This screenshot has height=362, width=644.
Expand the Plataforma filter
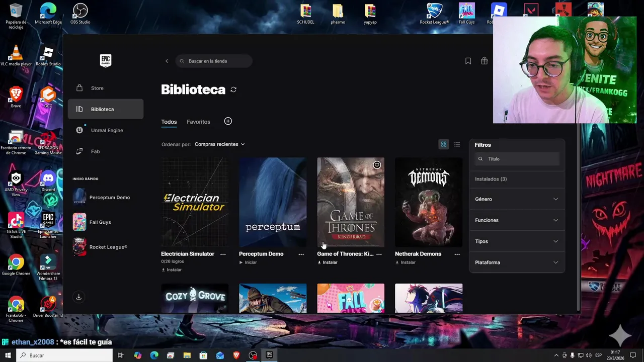(x=517, y=262)
